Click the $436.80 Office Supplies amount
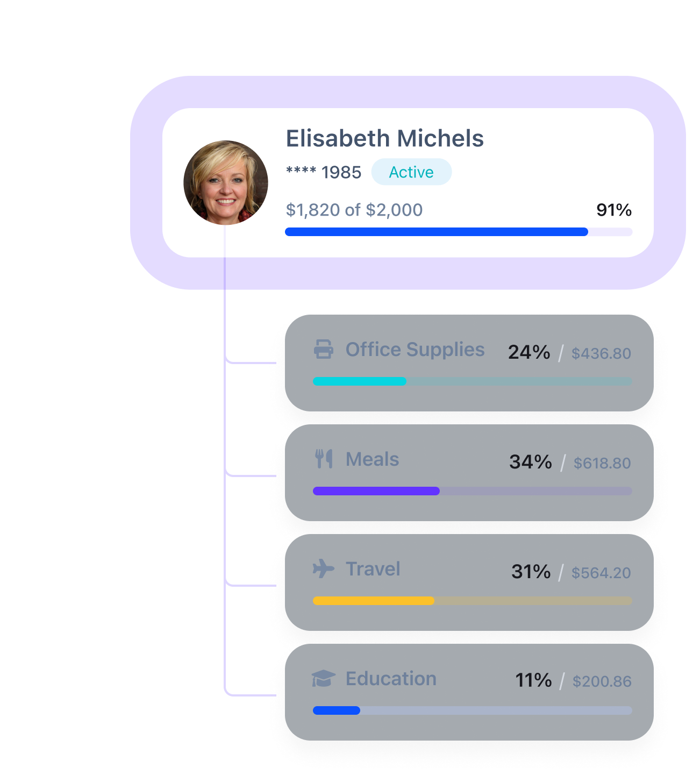700x775 pixels. click(x=601, y=353)
